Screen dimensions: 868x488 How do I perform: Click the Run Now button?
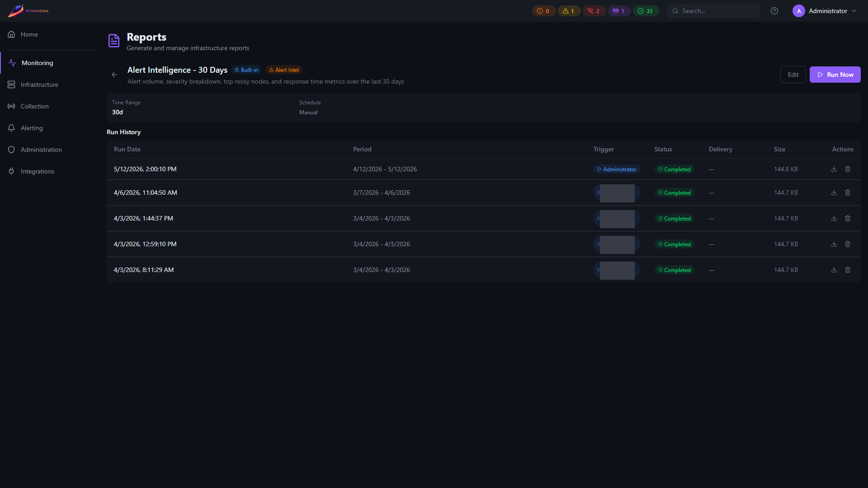point(835,75)
